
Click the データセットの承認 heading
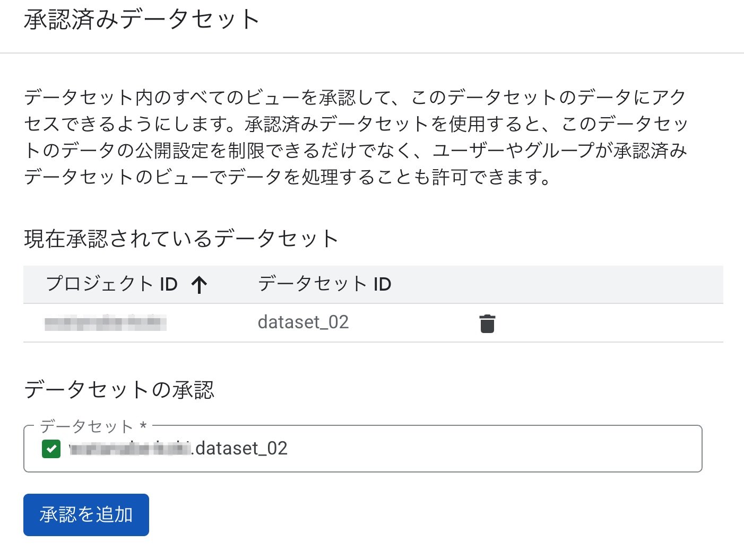pos(119,390)
